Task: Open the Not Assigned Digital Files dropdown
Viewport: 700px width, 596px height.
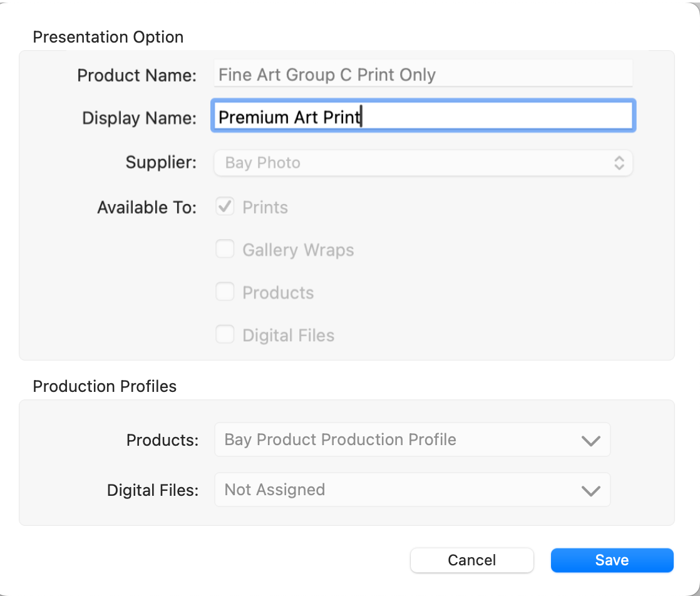Action: [x=401, y=490]
